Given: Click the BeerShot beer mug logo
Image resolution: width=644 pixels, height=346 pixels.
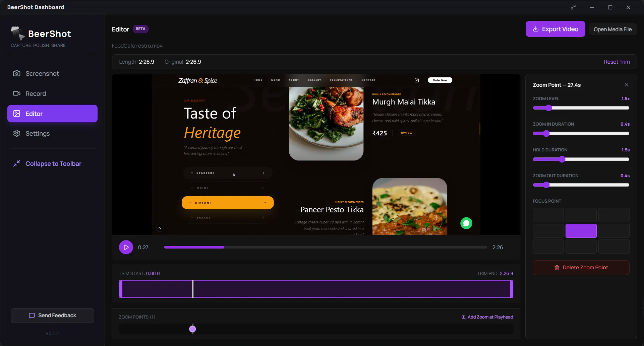Looking at the screenshot, I should point(17,33).
